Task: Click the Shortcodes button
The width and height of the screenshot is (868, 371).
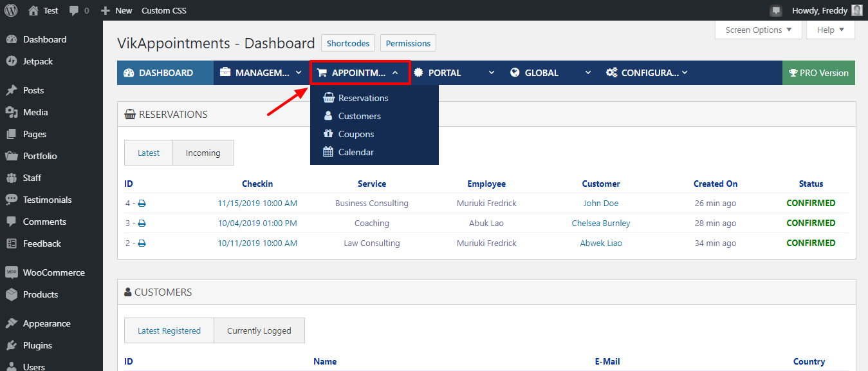Action: (x=348, y=43)
